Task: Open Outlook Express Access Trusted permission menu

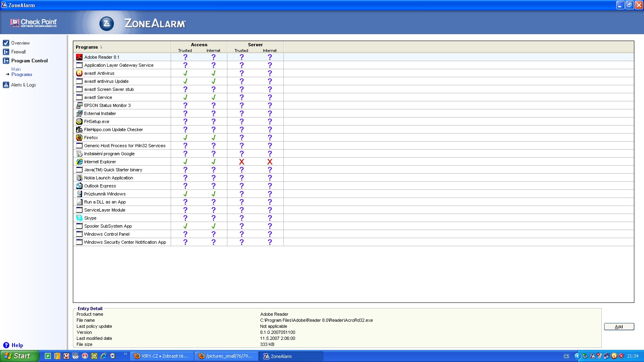Action: pos(185,186)
